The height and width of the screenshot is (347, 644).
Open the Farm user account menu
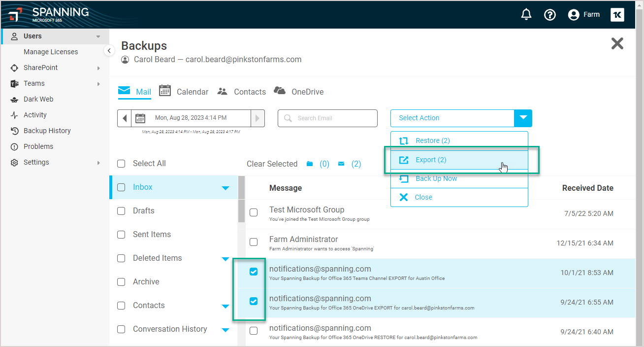[x=584, y=15]
